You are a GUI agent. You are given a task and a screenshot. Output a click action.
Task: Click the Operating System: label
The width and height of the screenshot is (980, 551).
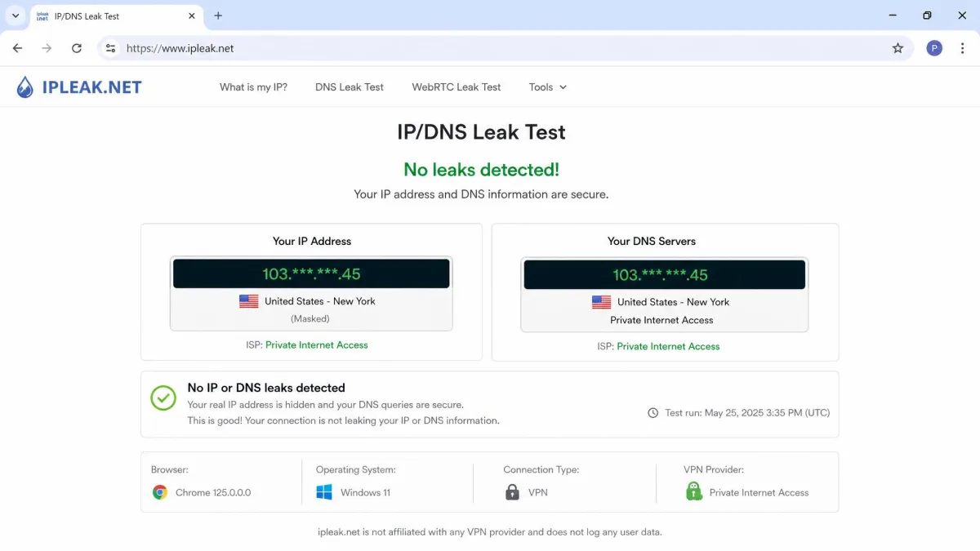(356, 470)
